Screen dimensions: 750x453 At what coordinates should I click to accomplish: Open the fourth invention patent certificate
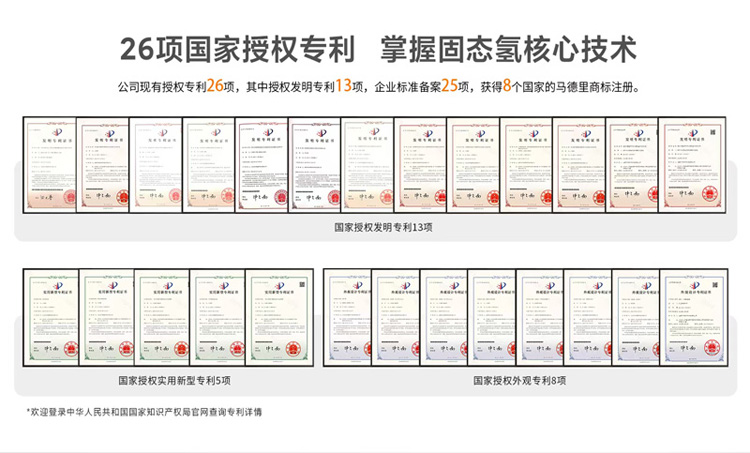[x=209, y=165]
